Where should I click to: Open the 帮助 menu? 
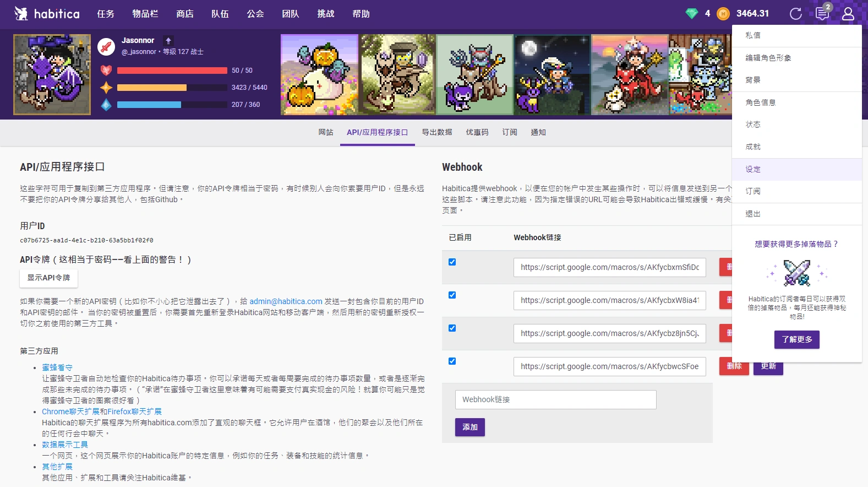pyautogui.click(x=361, y=14)
